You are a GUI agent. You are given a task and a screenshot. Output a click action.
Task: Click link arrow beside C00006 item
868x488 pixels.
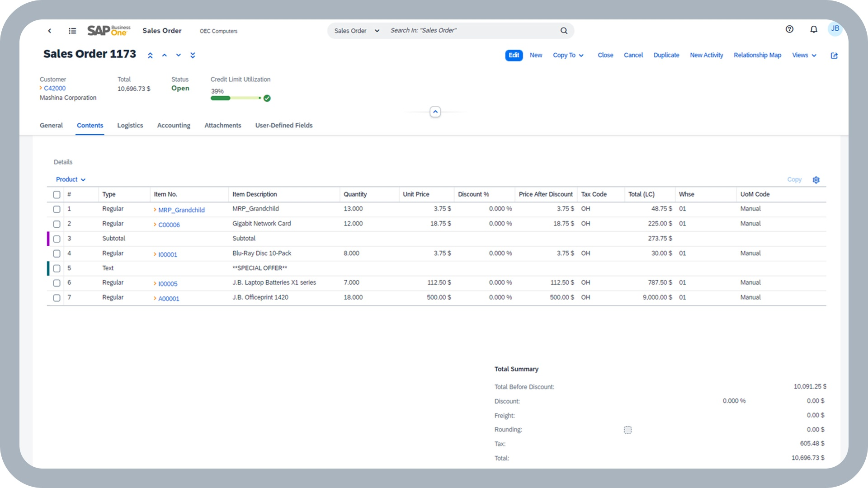[155, 225]
